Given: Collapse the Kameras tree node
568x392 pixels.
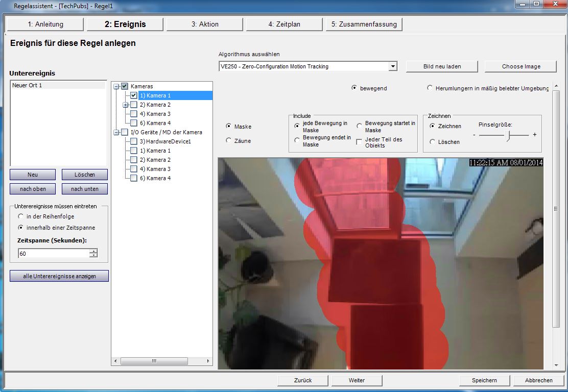Looking at the screenshot, I should [x=116, y=86].
